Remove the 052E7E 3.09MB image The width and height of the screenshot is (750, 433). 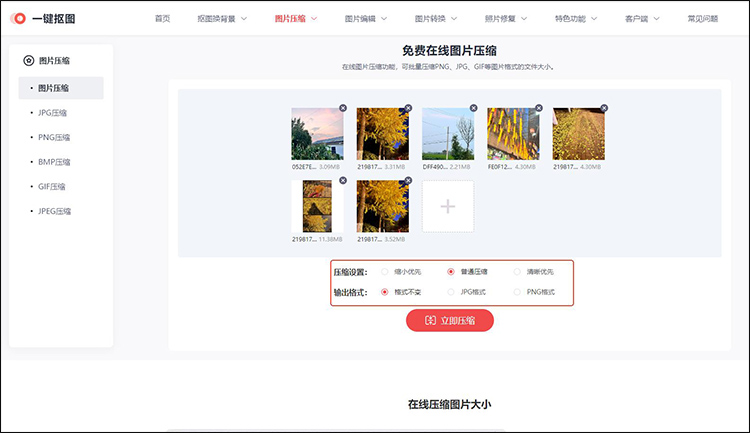tap(343, 108)
